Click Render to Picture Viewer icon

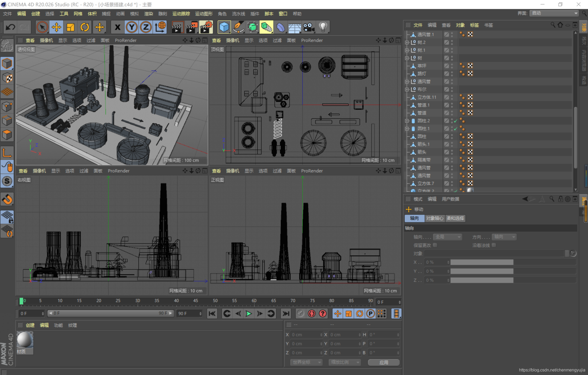(191, 27)
